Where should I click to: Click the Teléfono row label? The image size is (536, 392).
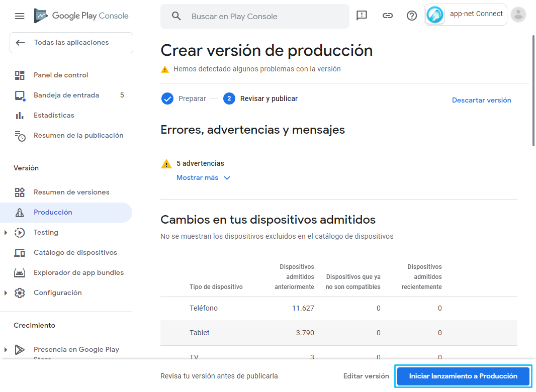(204, 308)
